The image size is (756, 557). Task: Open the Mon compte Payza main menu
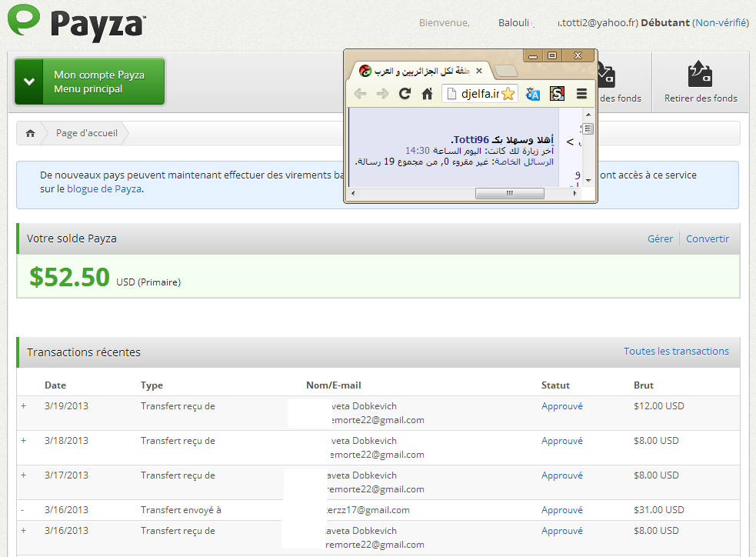coord(90,82)
